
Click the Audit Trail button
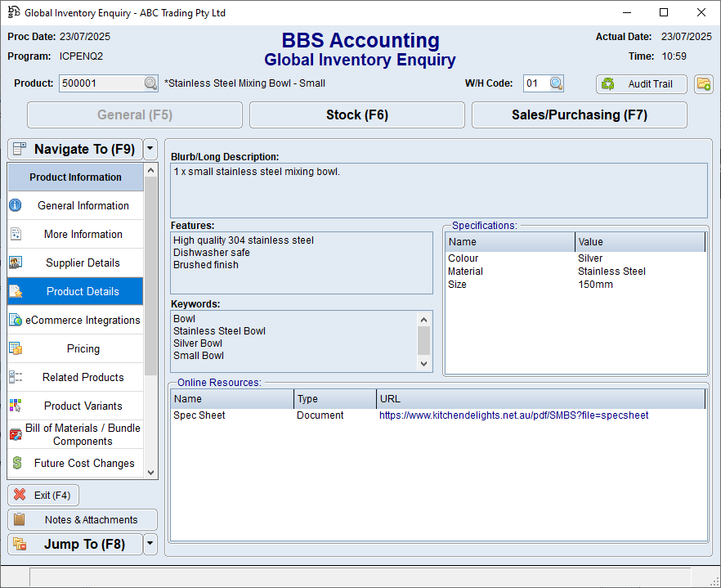641,84
